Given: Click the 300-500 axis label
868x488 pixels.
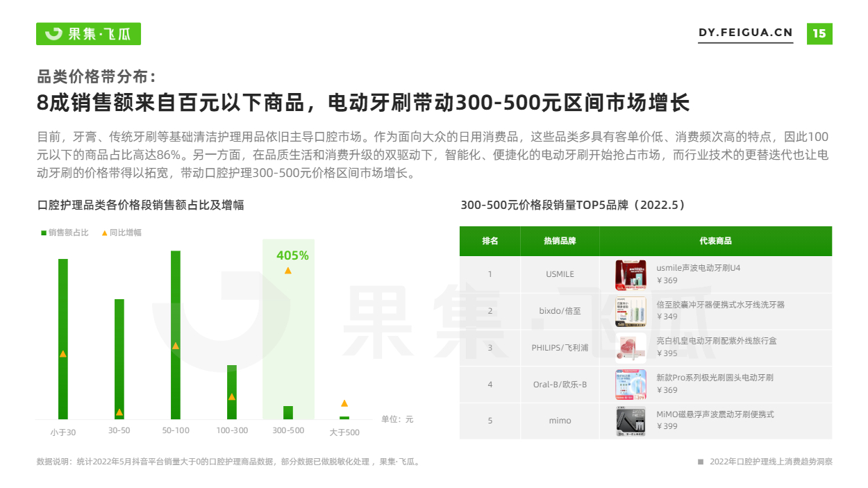Looking at the screenshot, I should pyautogui.click(x=288, y=430).
